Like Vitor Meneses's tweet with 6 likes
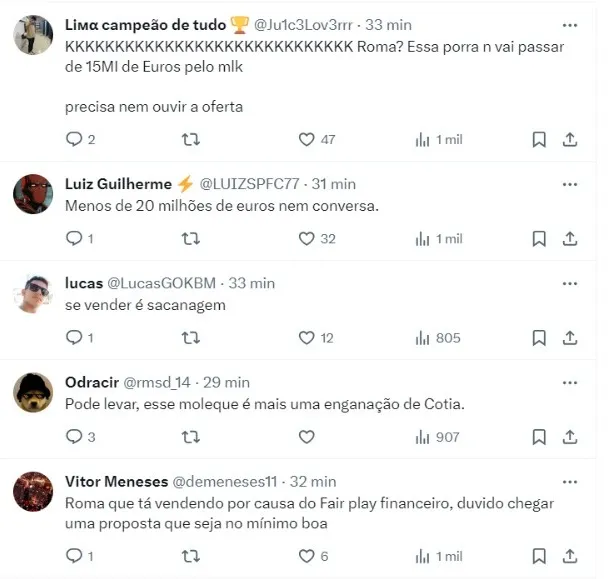 click(307, 556)
